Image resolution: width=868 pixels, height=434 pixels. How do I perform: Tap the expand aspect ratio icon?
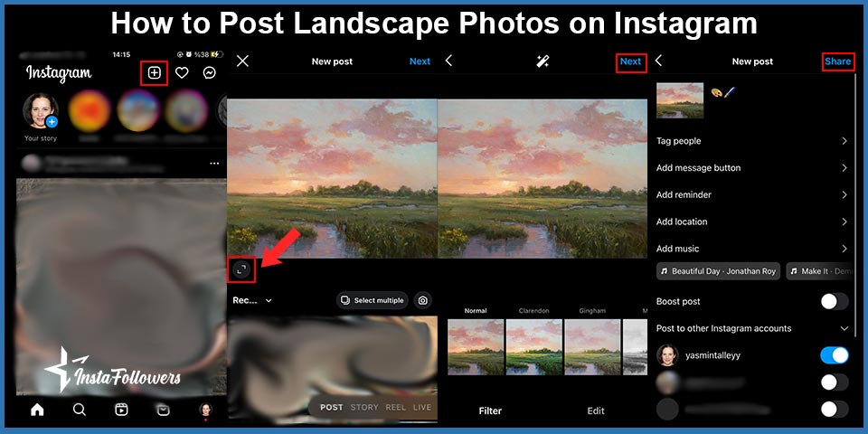(241, 269)
